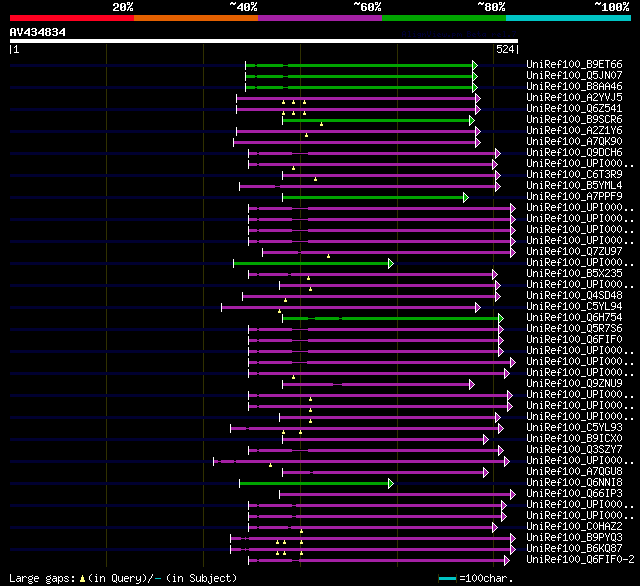Click the purple alignment bar of A7QK90
Screen dimensions: 640x586
pyautogui.click(x=355, y=142)
